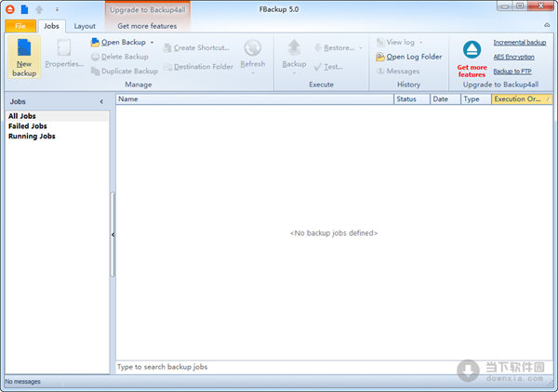558x392 pixels.
Task: Sort by the Type column header
Action: [476, 99]
